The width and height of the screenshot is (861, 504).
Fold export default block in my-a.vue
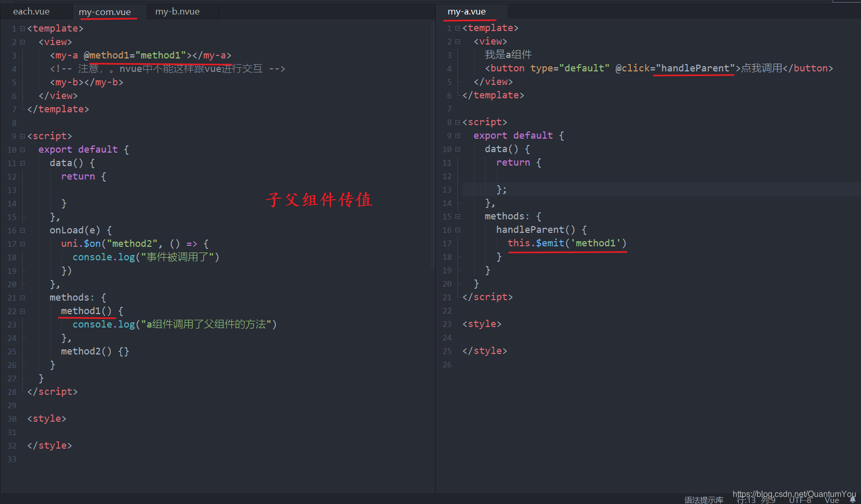coord(457,136)
